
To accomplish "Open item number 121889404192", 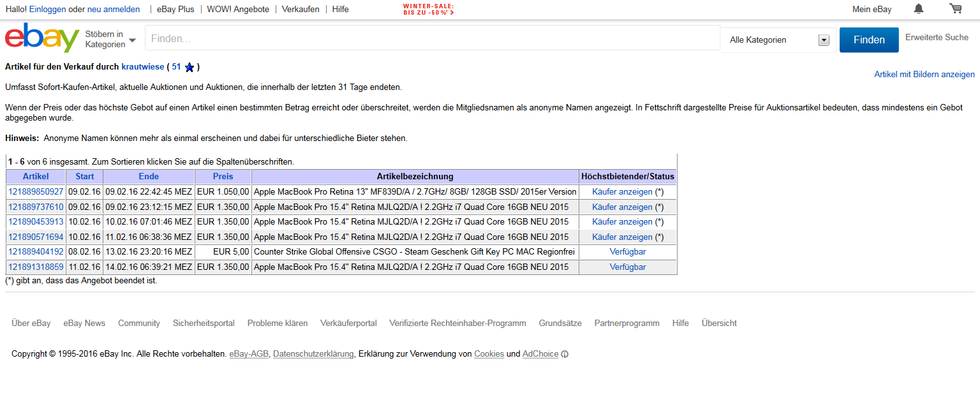I will coord(36,252).
